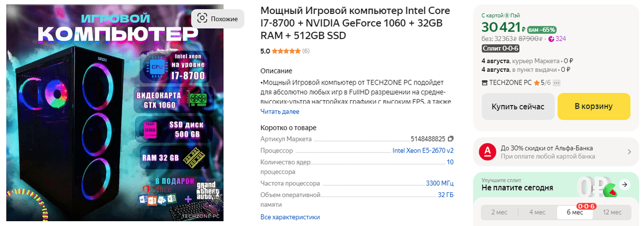Open the seller's three-dots more menu
This screenshot has height=226, width=644.
[557, 83]
